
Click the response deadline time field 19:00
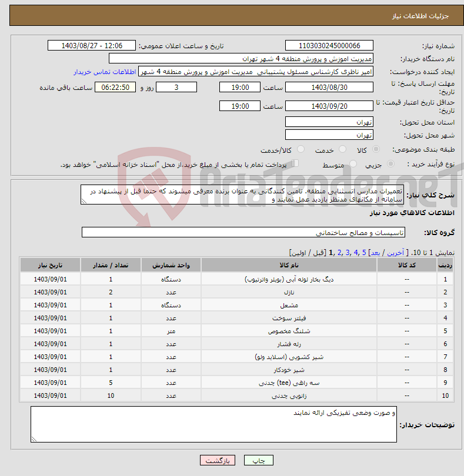(240, 88)
